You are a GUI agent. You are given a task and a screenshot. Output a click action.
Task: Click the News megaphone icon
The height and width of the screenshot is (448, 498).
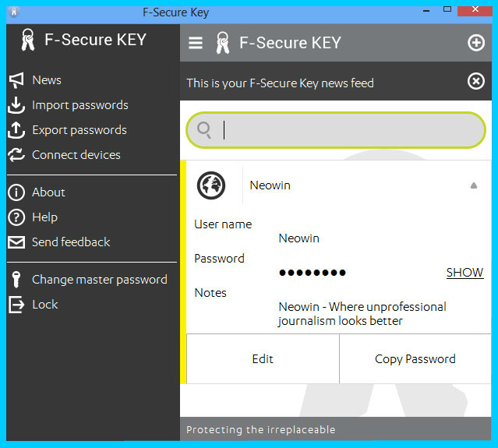coord(16,80)
